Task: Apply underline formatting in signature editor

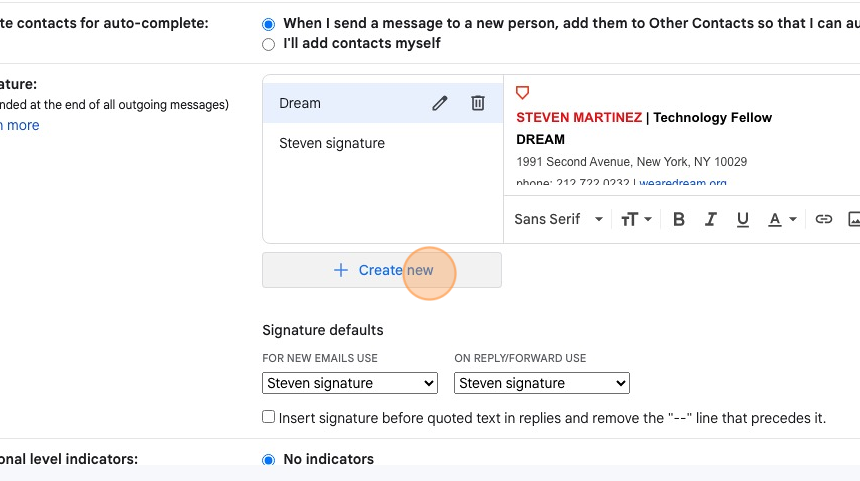Action: pyautogui.click(x=743, y=219)
